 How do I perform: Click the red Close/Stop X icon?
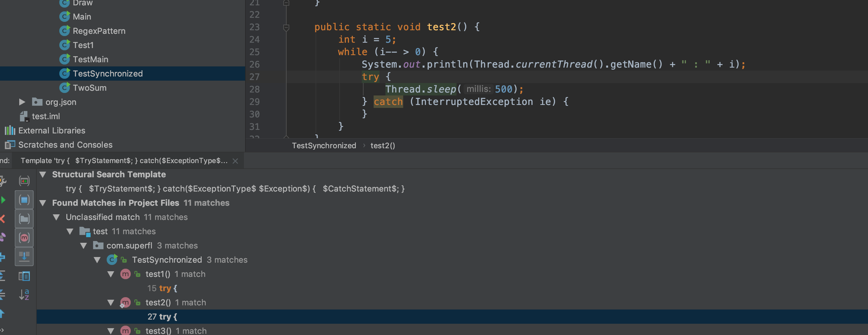pyautogui.click(x=2, y=219)
